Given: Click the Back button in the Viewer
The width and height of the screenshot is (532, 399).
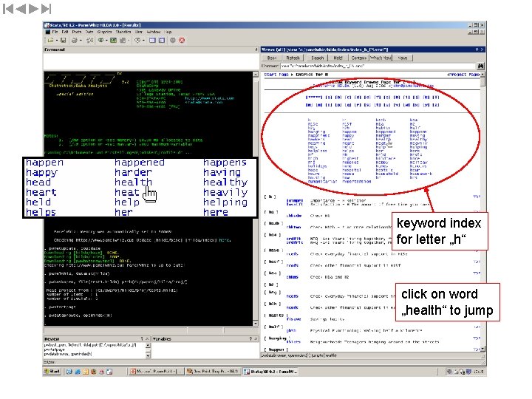Looking at the screenshot, I should (x=272, y=58).
